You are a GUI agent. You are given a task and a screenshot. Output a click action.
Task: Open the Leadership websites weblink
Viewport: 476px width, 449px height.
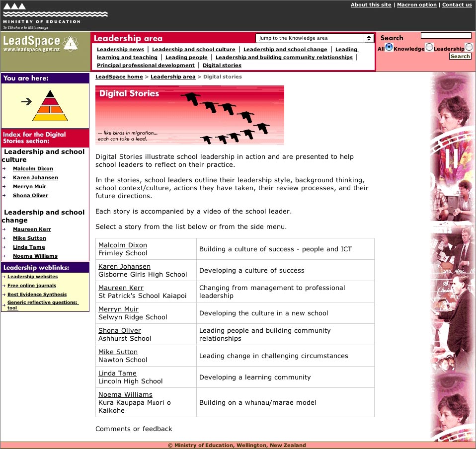click(32, 276)
